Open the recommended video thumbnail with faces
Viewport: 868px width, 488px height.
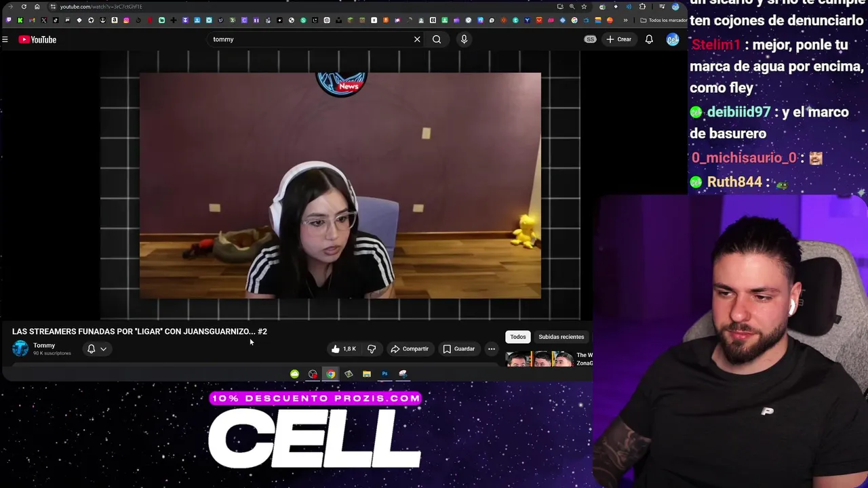(539, 359)
